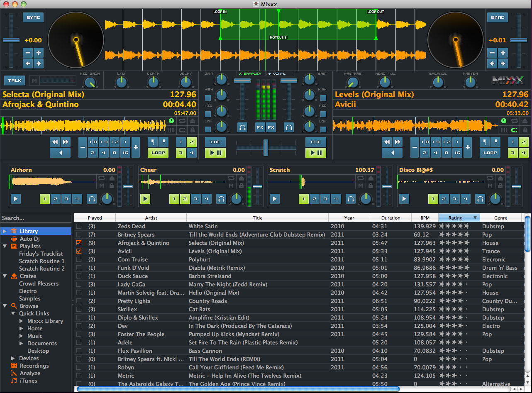Sort the table by Artist column

point(151,218)
